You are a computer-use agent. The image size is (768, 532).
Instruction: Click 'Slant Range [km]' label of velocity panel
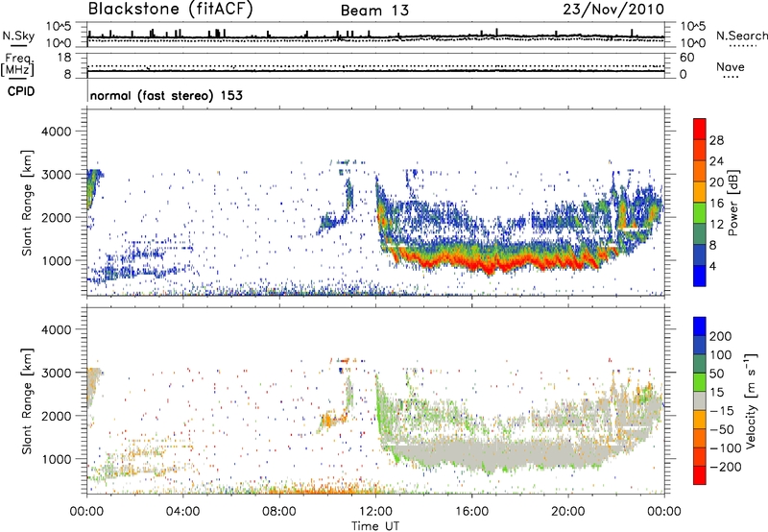pyautogui.click(x=27, y=401)
